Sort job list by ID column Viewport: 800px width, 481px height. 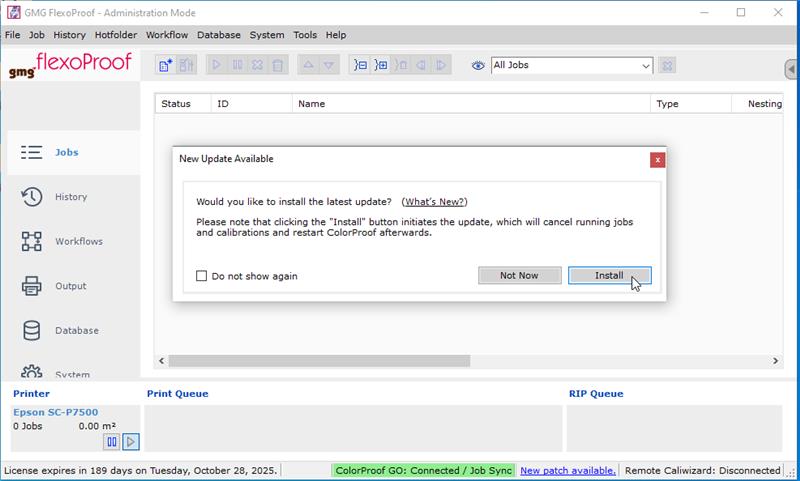pyautogui.click(x=252, y=104)
